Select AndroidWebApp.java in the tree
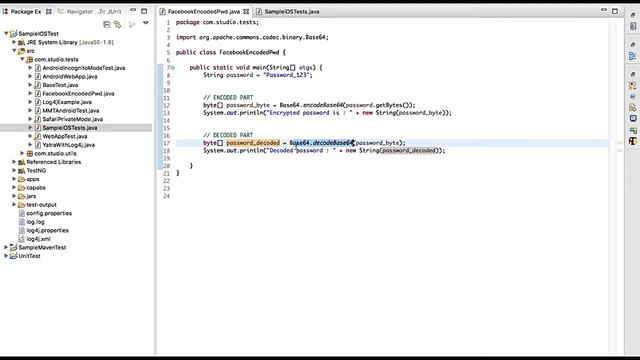 coord(70,76)
